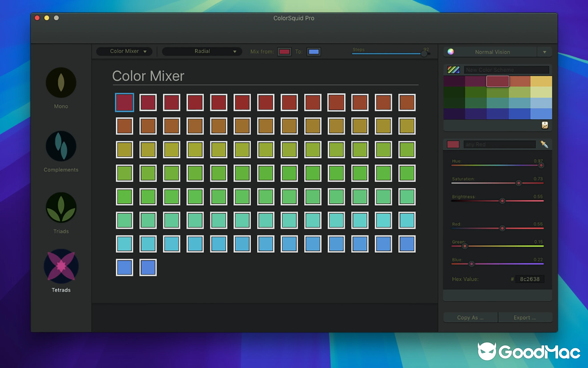Expand the Normal Vision dropdown
The width and height of the screenshot is (588, 368).
click(545, 52)
